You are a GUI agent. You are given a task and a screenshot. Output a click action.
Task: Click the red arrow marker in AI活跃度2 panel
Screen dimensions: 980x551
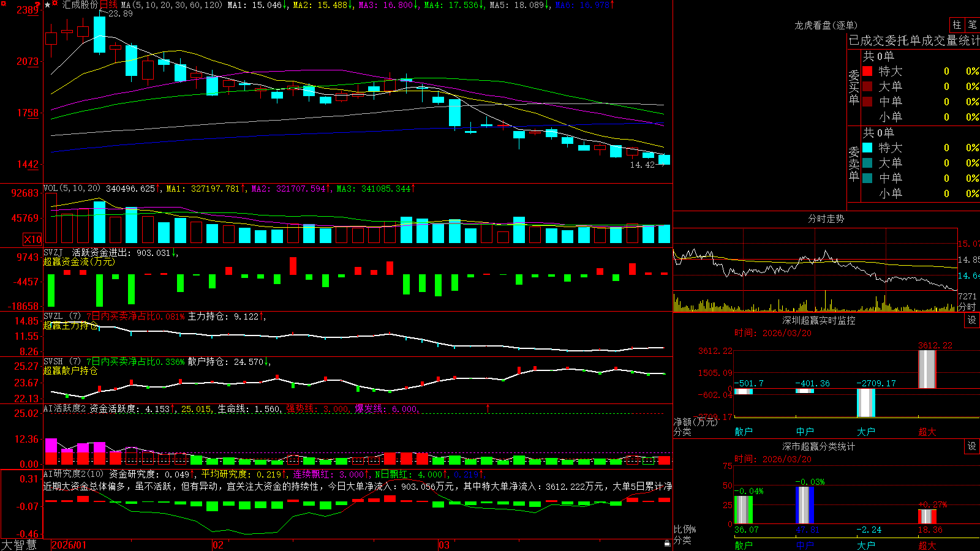488,408
